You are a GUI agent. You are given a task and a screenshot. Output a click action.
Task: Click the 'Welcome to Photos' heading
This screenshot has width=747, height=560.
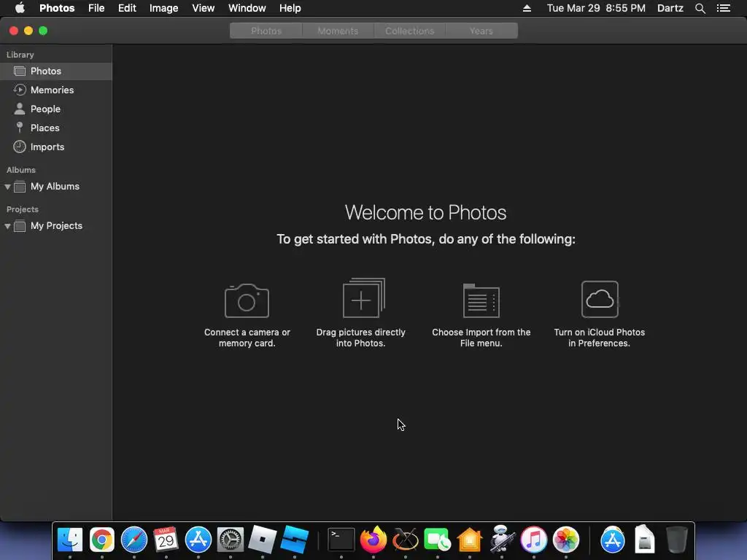[x=425, y=212]
